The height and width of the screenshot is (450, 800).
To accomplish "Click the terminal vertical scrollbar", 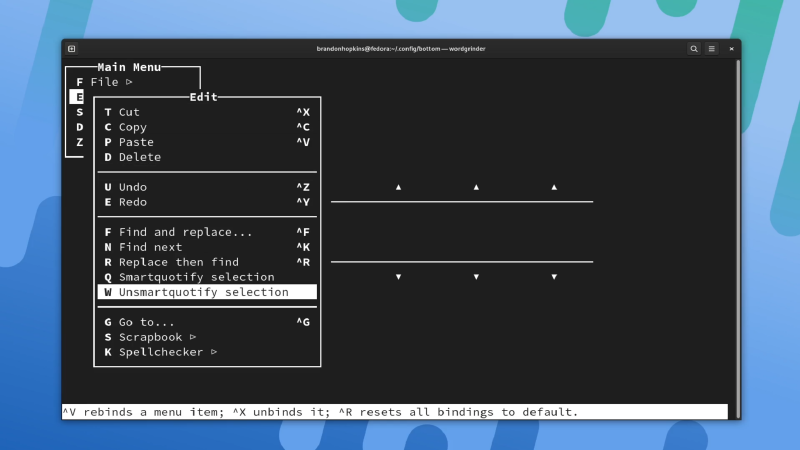I will [738, 230].
